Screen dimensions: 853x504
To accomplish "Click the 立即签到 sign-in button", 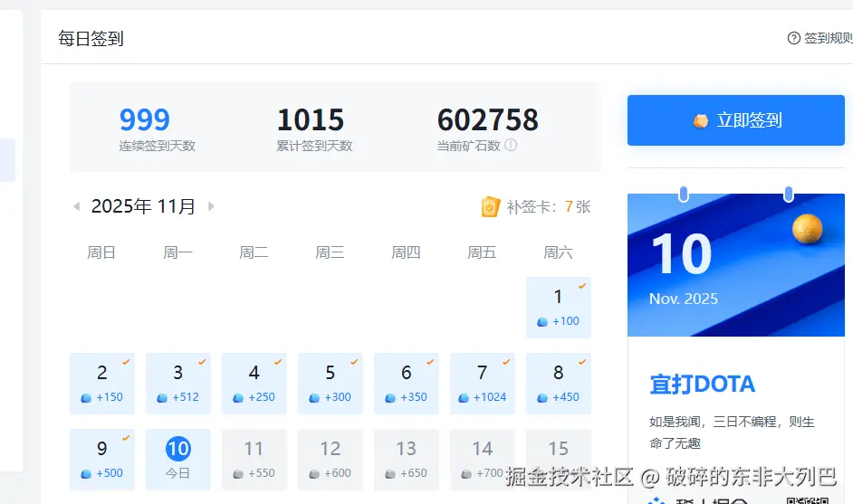I will click(x=735, y=120).
